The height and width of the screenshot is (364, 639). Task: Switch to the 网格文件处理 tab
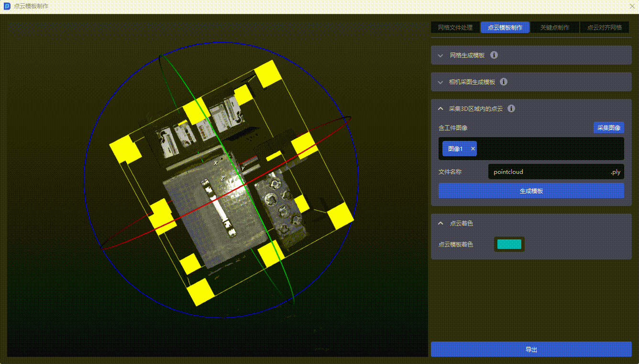point(455,28)
